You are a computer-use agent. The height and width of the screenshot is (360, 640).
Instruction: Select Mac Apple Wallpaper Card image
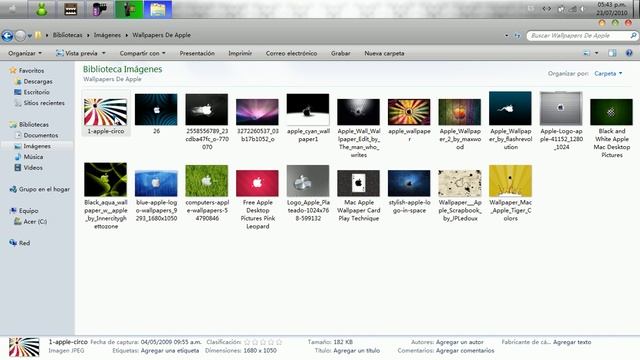pos(358,183)
